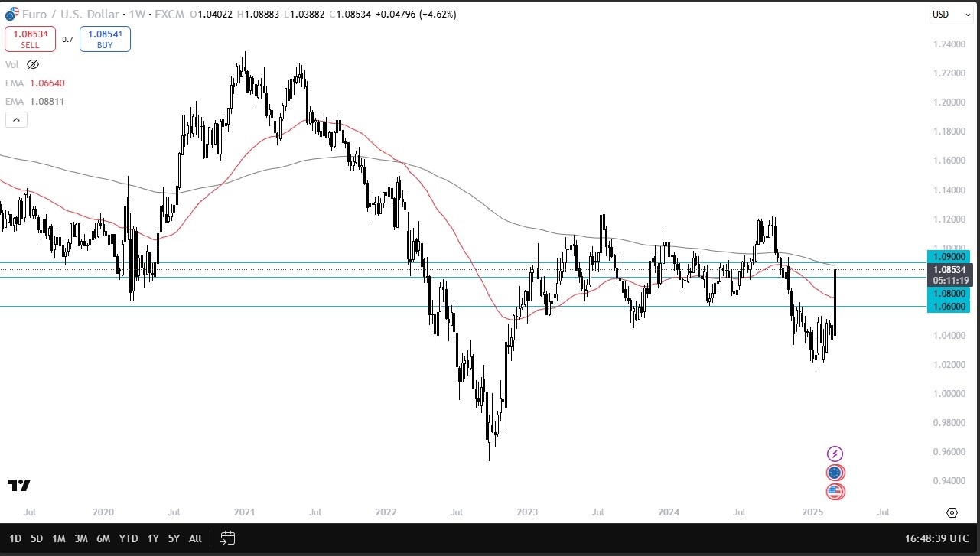Select the All time range
Image resolution: width=980 pixels, height=556 pixels.
(x=195, y=538)
